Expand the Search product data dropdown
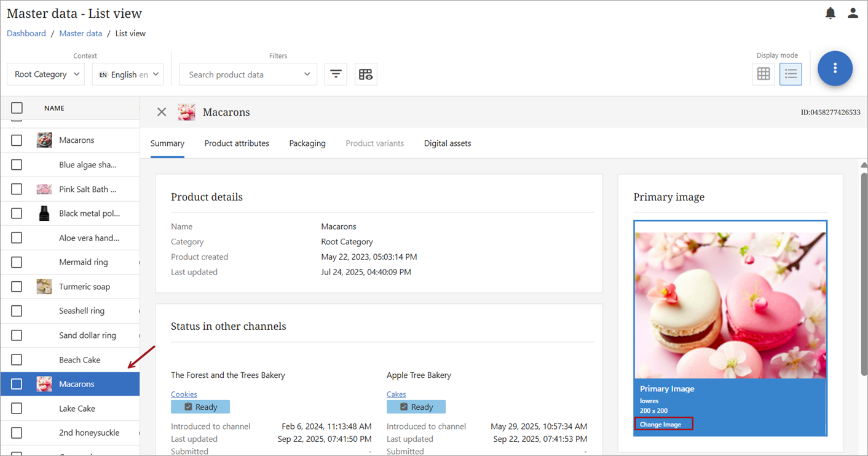The image size is (868, 456). click(248, 74)
